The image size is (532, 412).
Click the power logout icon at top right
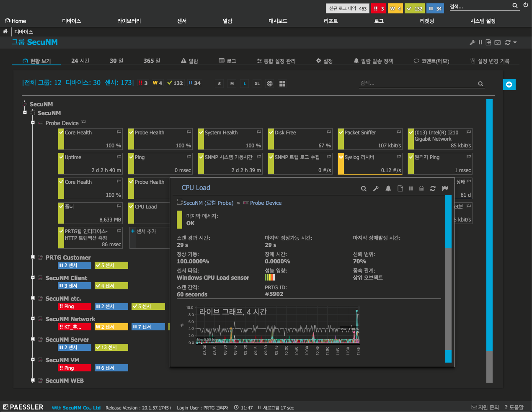tap(526, 5)
